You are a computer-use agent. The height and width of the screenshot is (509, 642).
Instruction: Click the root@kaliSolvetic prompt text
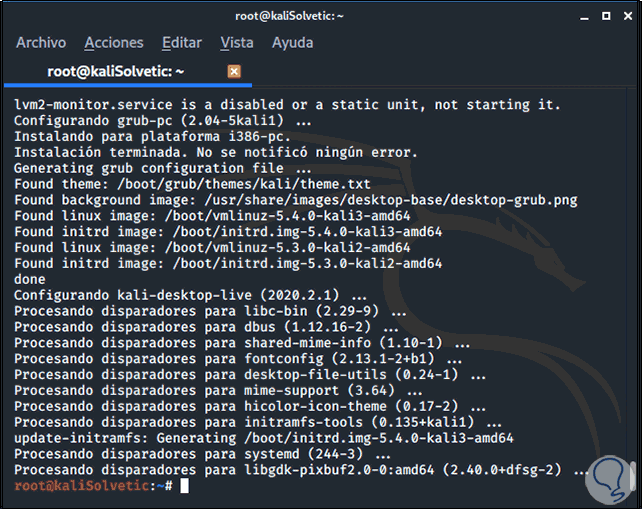click(93, 486)
